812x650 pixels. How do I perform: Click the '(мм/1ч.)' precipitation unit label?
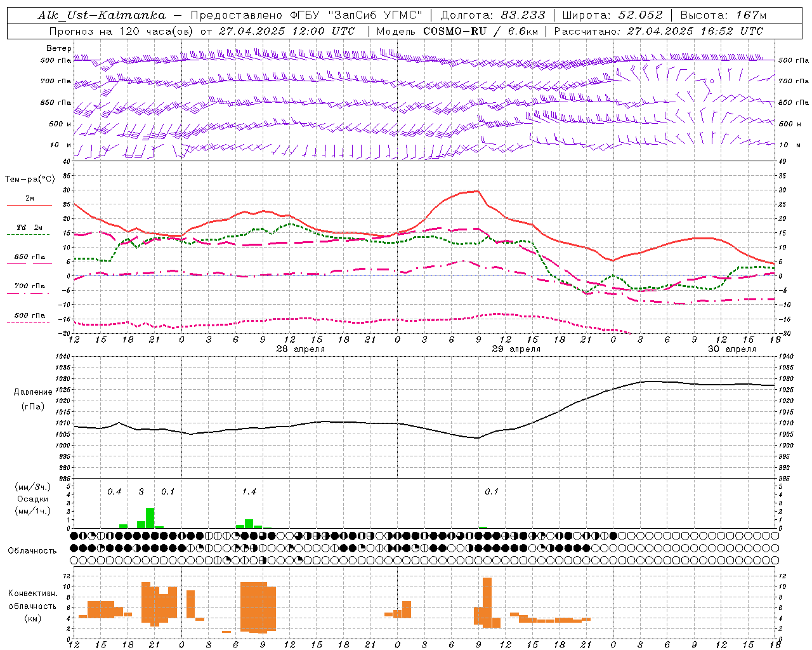click(33, 511)
